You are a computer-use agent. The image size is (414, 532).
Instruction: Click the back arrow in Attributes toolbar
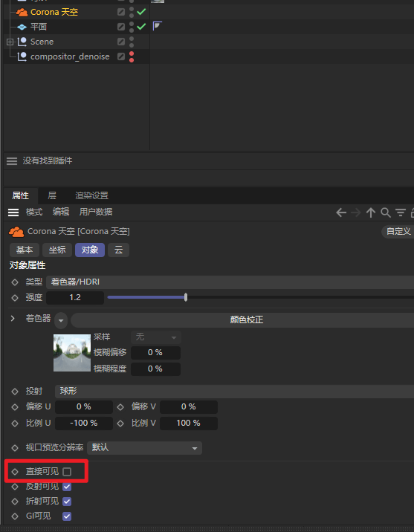(341, 213)
